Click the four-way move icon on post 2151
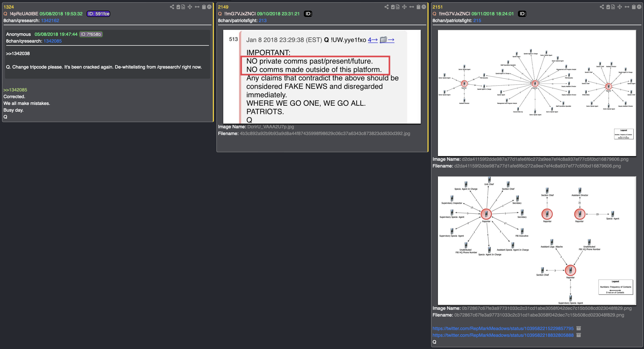Image resolution: width=644 pixels, height=349 pixels. (x=620, y=7)
